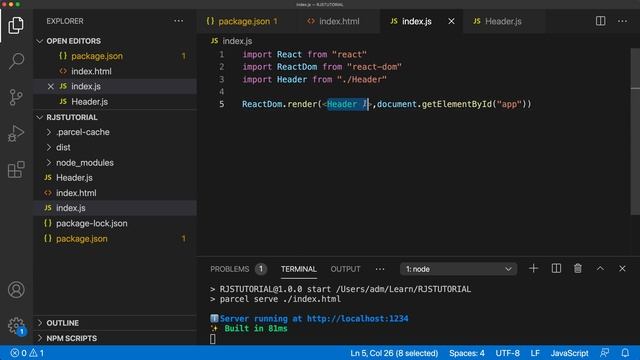Open Explorer more actions ellipsis
This screenshot has height=360, width=640.
click(x=178, y=21)
